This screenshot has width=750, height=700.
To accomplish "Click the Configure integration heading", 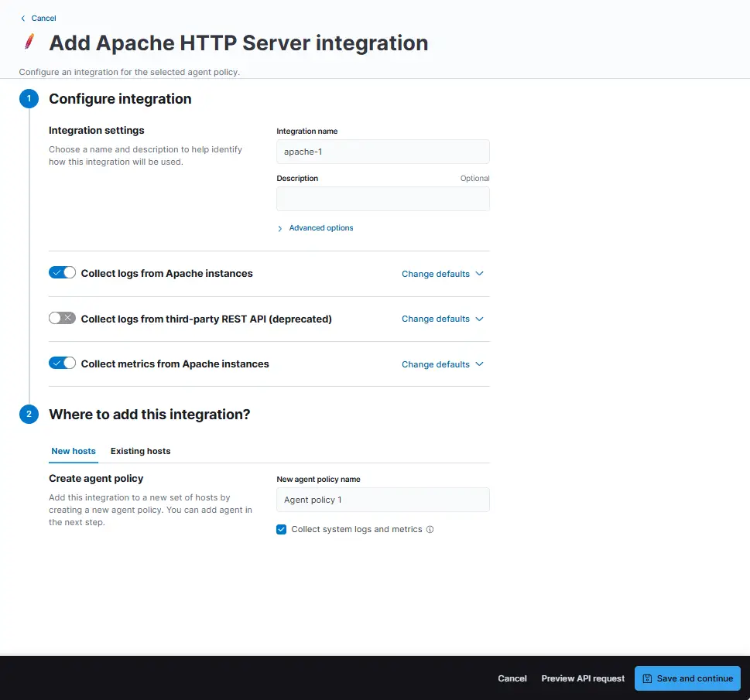I will click(120, 99).
